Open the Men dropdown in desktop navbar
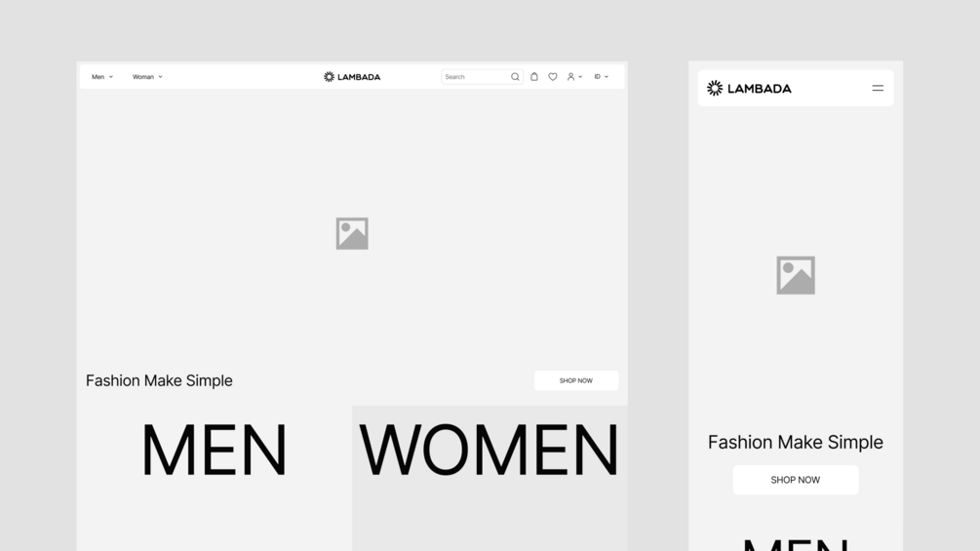This screenshot has width=980, height=551. click(101, 77)
